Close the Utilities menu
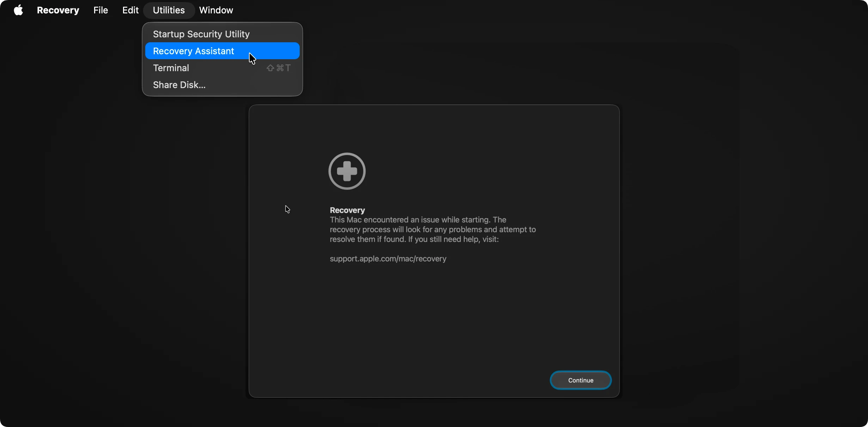Viewport: 868px width, 427px height. point(169,10)
